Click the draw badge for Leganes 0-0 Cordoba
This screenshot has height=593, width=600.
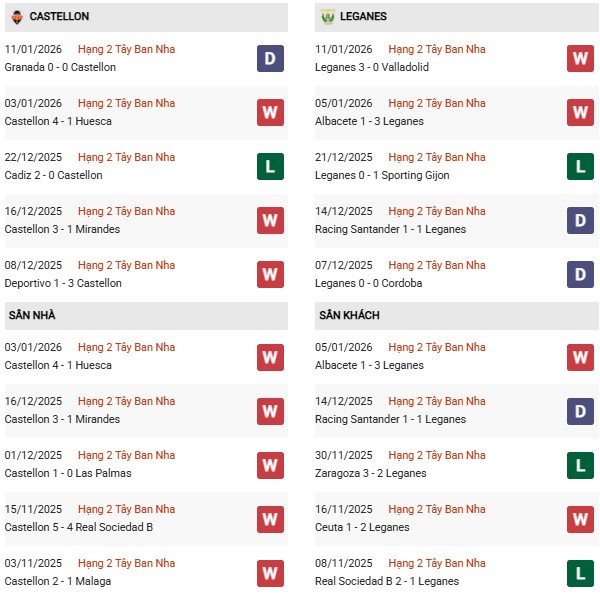tap(580, 274)
